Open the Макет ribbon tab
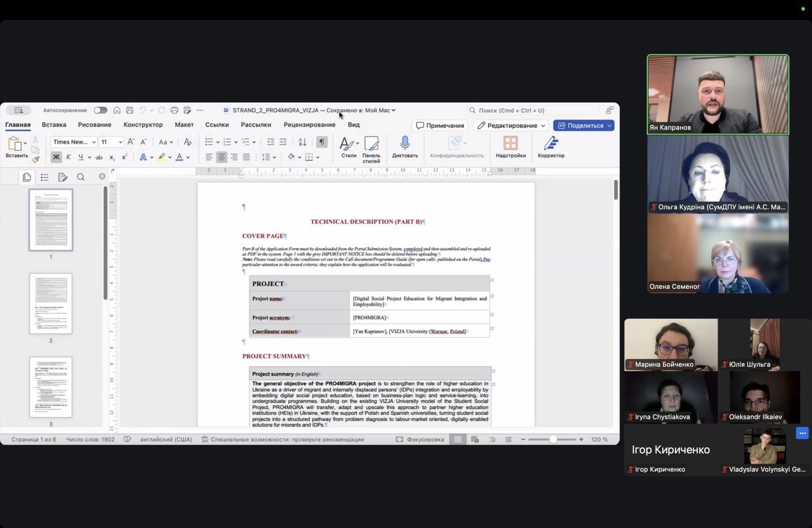Image resolution: width=812 pixels, height=528 pixels. [184, 125]
